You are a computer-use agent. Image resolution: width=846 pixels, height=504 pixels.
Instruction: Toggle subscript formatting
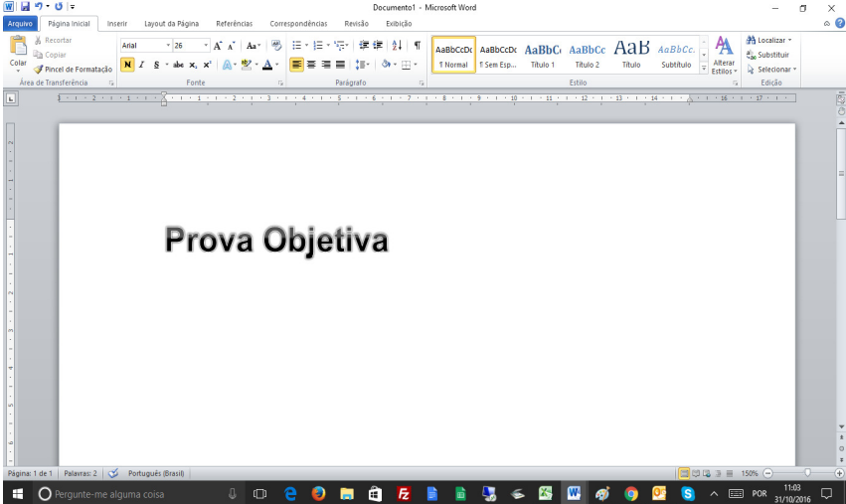(193, 65)
